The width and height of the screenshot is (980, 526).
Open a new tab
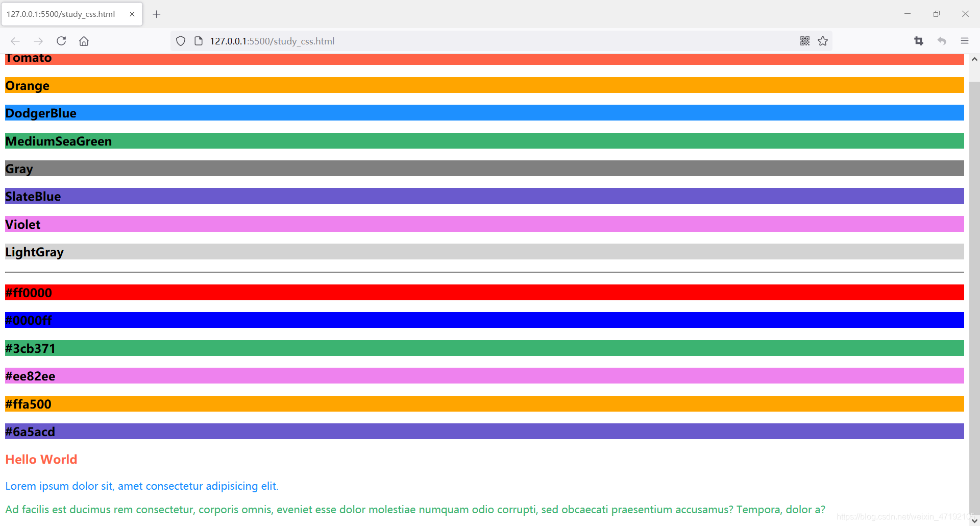point(157,14)
